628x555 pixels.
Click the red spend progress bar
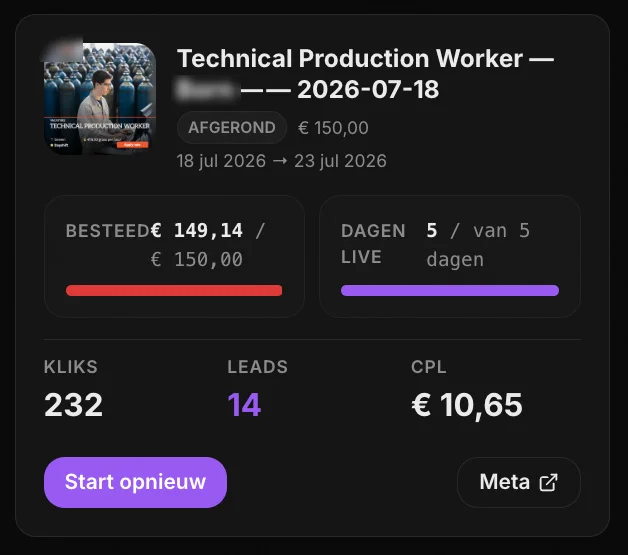pyautogui.click(x=174, y=290)
